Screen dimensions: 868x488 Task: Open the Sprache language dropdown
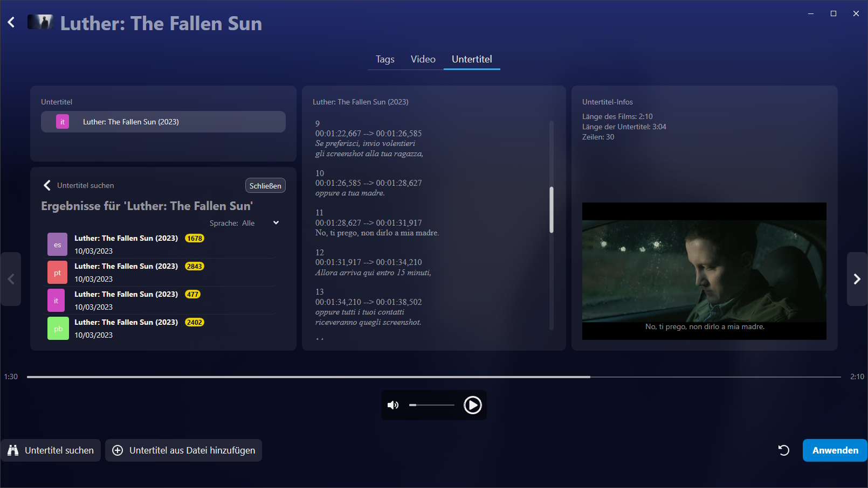(275, 223)
